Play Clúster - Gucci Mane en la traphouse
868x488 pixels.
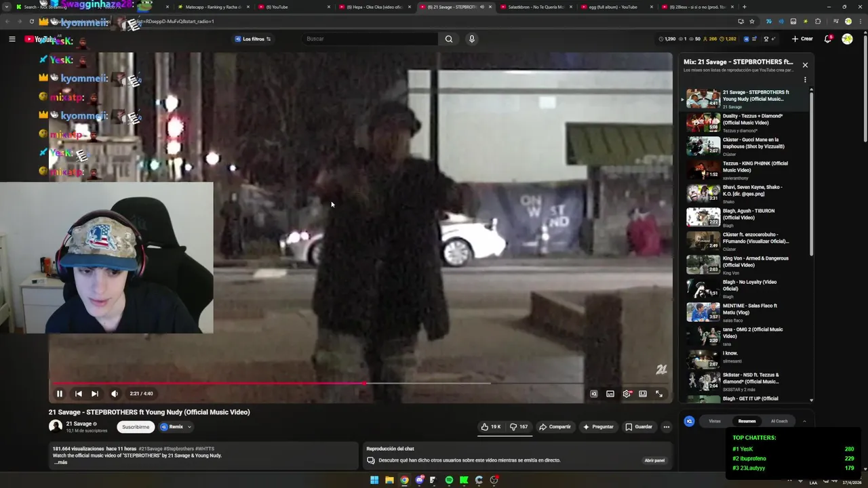(x=744, y=146)
